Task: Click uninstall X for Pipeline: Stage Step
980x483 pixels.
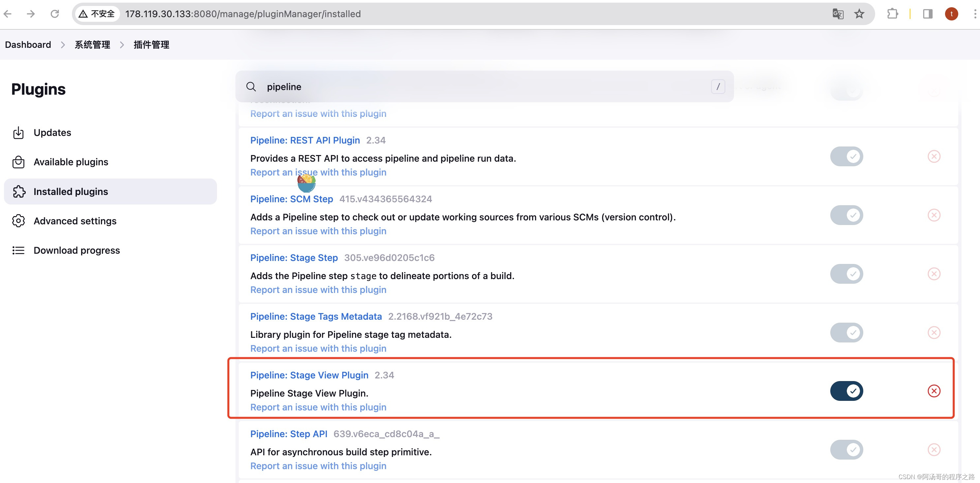Action: tap(934, 274)
